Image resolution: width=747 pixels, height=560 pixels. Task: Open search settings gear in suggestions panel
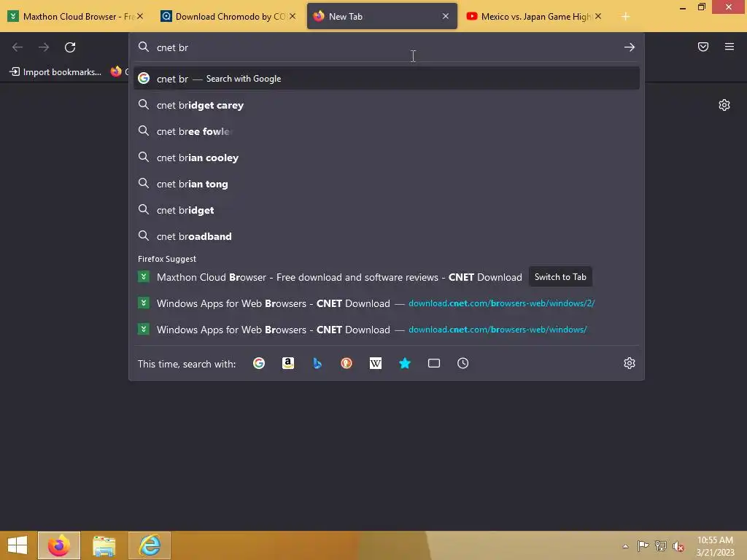pyautogui.click(x=630, y=363)
